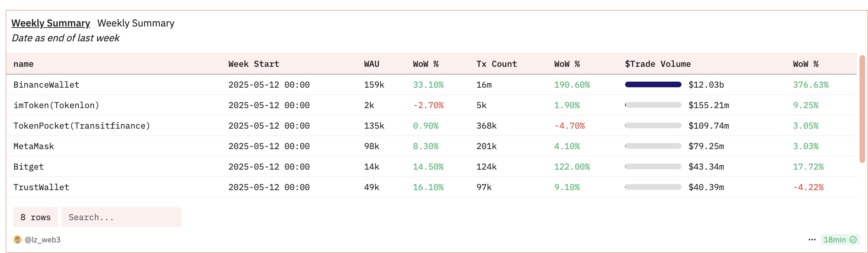Click the imToken(Tokenlon) name cell
Image resolution: width=868 pixels, height=253 pixels.
click(56, 105)
